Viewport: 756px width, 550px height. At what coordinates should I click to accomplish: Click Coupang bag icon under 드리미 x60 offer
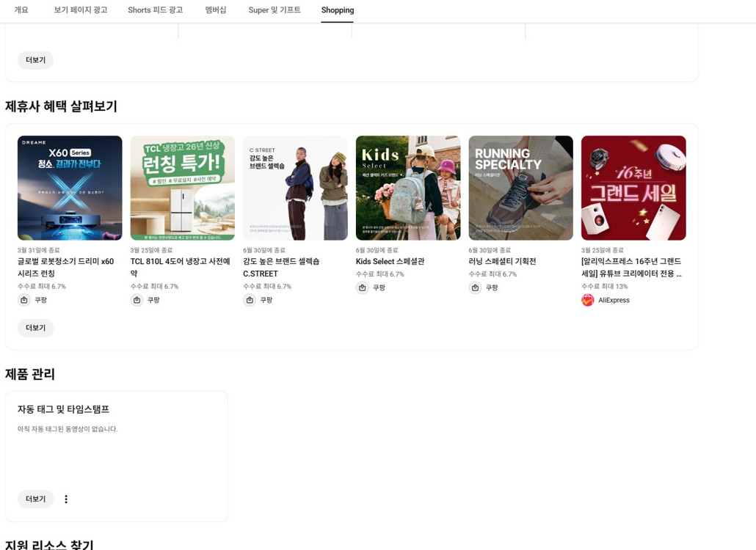24,300
